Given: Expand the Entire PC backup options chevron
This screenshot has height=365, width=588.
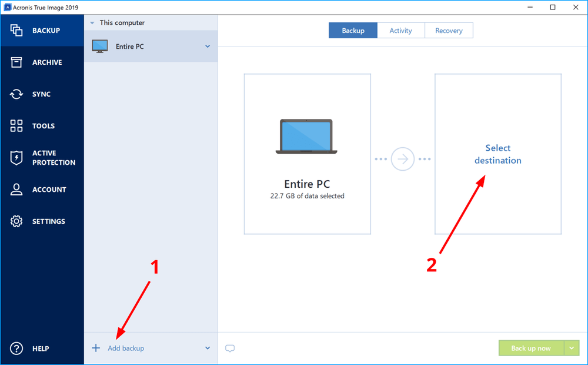Looking at the screenshot, I should point(208,46).
